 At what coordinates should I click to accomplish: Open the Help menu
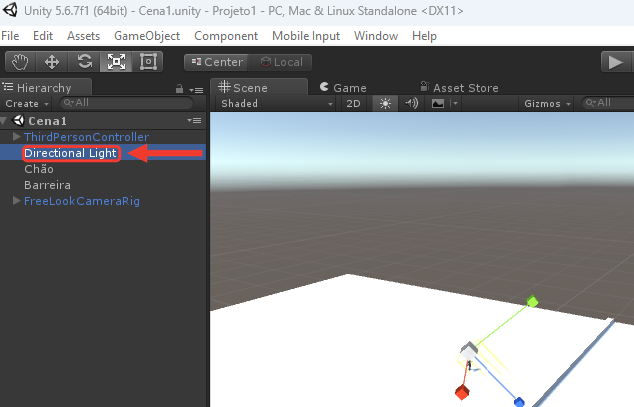(424, 36)
